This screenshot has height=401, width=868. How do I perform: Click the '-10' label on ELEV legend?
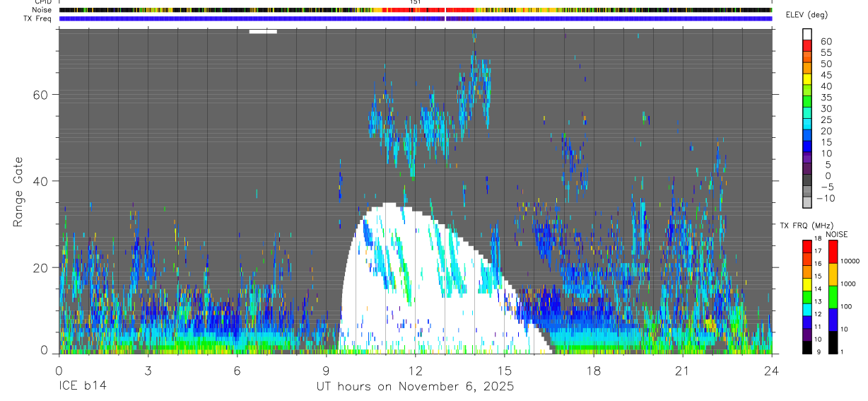tap(826, 198)
